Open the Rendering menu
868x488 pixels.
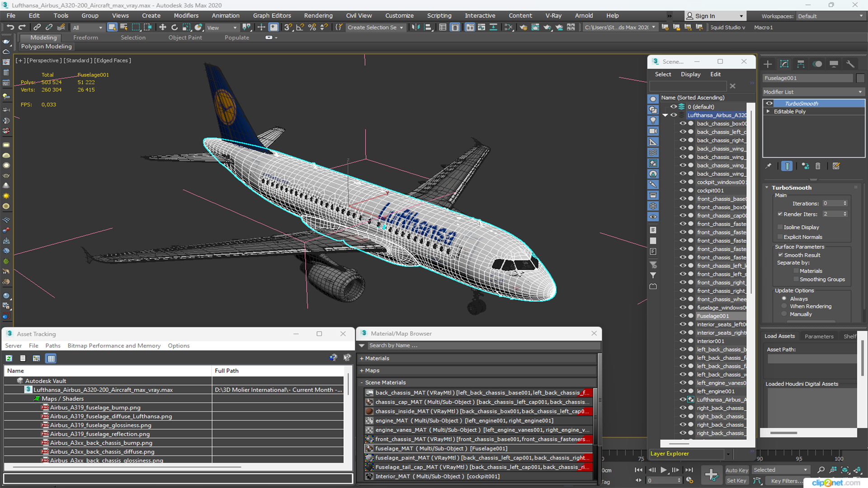point(318,16)
